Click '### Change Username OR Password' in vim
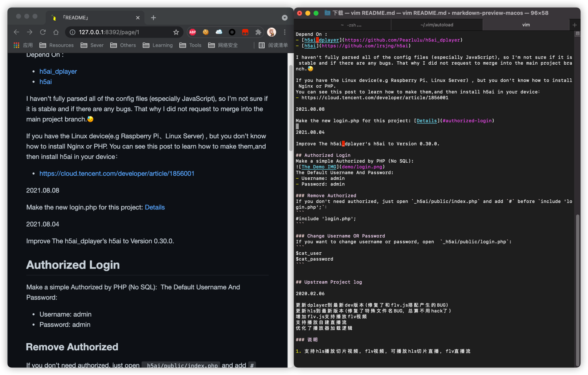The height and width of the screenshot is (375, 588). click(340, 236)
